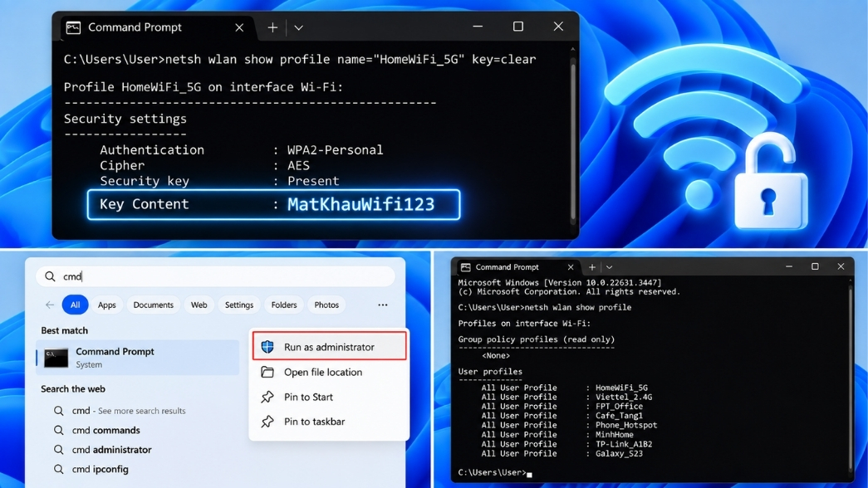Open tab dropdown in top Command Prompt window
Image resolution: width=868 pixels, height=488 pixels.
[x=298, y=27]
